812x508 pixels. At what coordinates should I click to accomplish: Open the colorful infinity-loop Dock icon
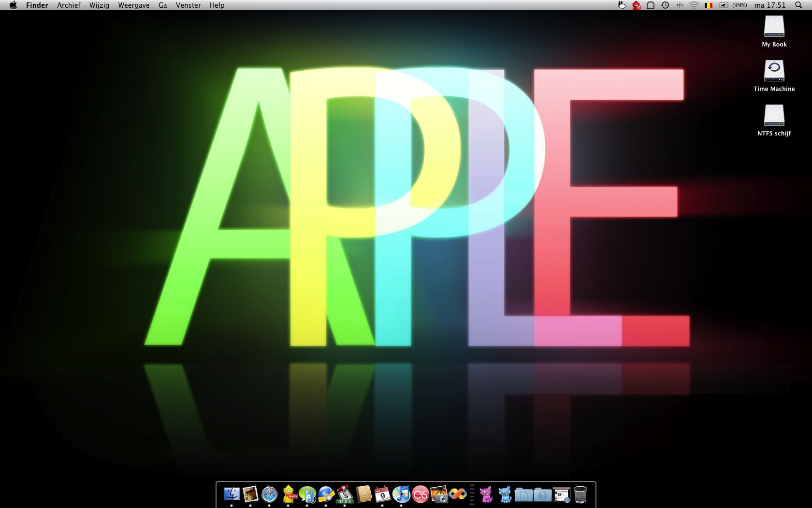point(458,494)
